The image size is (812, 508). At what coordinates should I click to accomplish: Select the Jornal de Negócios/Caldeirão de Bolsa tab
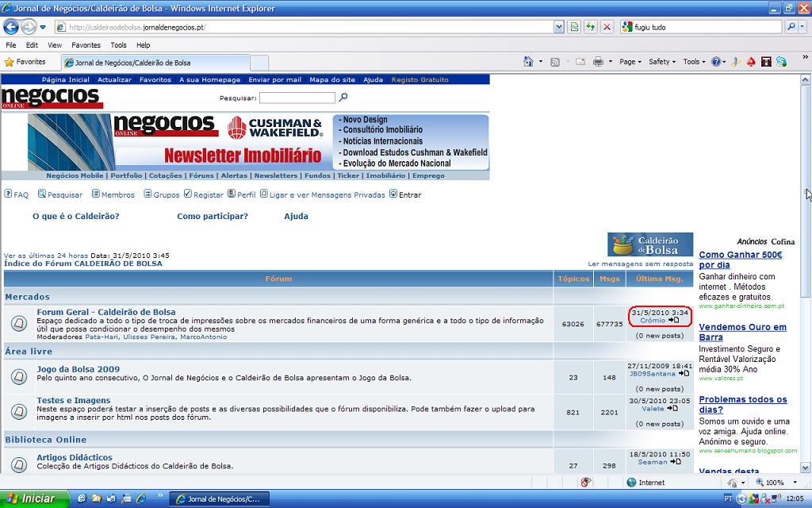pos(155,63)
